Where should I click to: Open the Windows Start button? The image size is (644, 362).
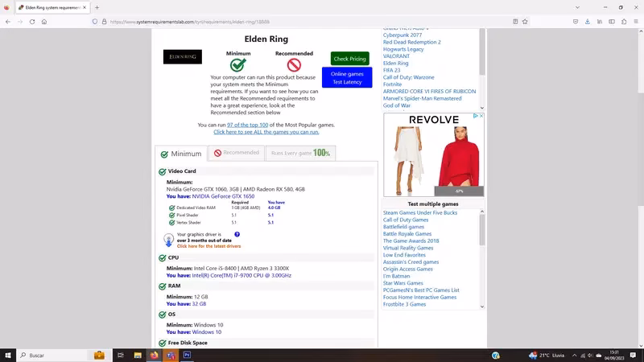8,355
